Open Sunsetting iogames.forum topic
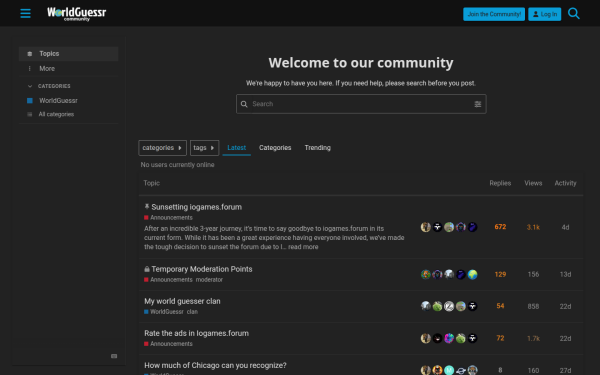This screenshot has width=600, height=375. click(196, 207)
